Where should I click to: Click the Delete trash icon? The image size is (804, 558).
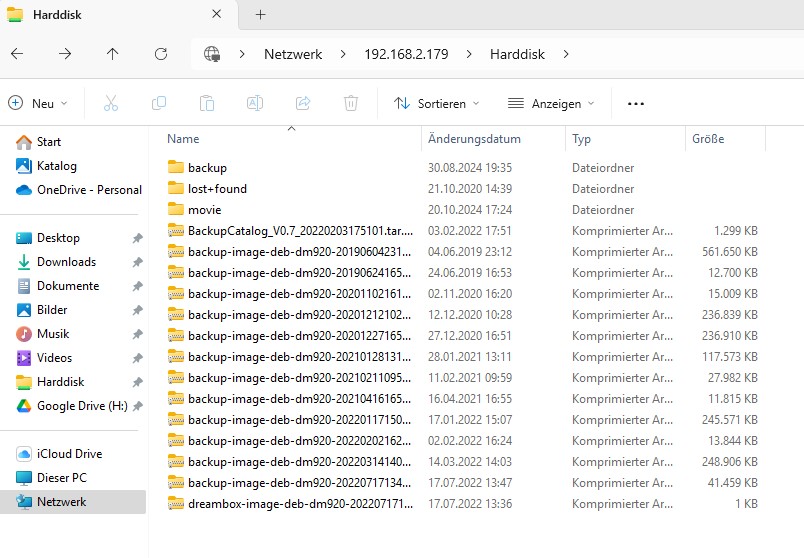351,103
